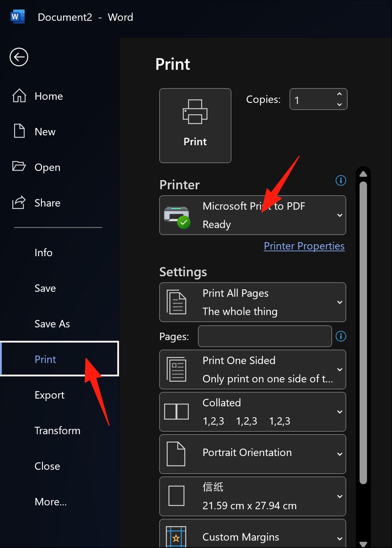Click the paper size rectangle icon
This screenshot has width=392, height=548.
(176, 496)
